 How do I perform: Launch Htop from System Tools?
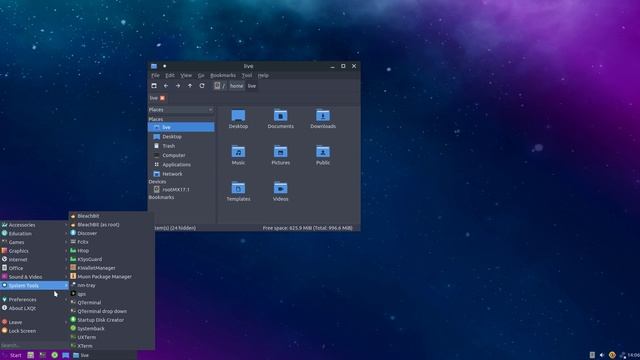point(111,250)
